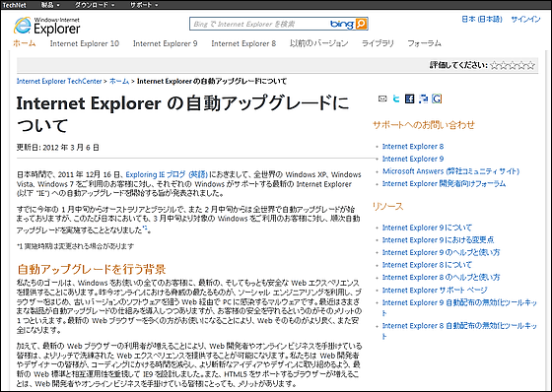This screenshot has width=552, height=392.
Task: Open the ダウンロード dropdown menu
Action: pos(95,5)
